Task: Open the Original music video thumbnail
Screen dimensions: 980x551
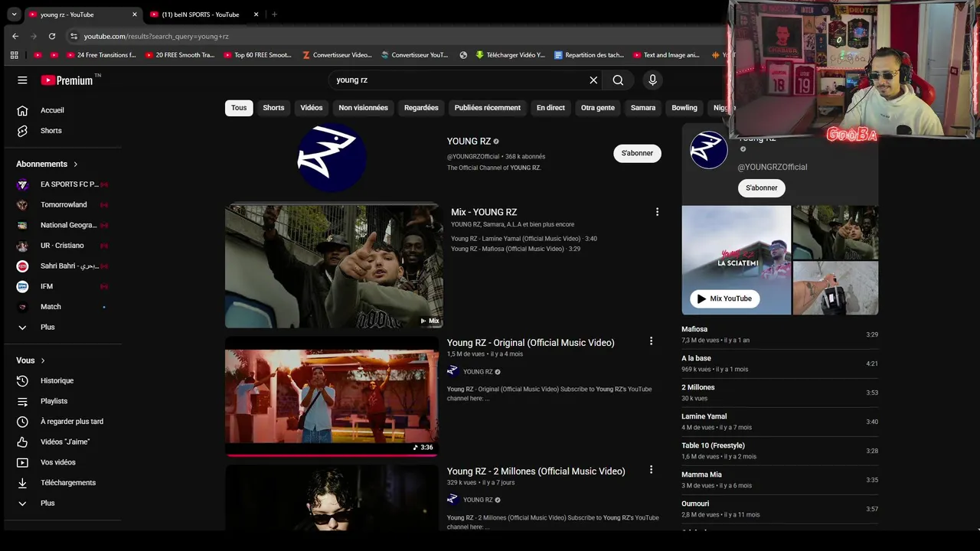Action: click(x=332, y=396)
